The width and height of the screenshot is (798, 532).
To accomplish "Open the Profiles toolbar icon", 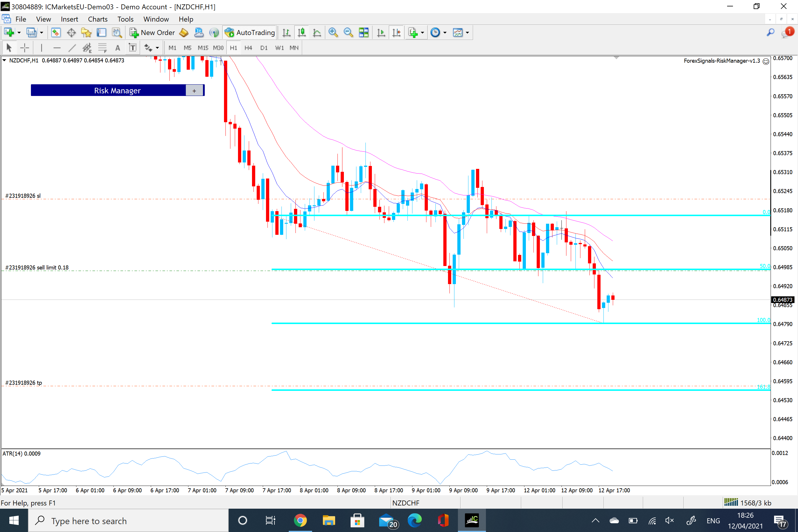I will point(31,33).
